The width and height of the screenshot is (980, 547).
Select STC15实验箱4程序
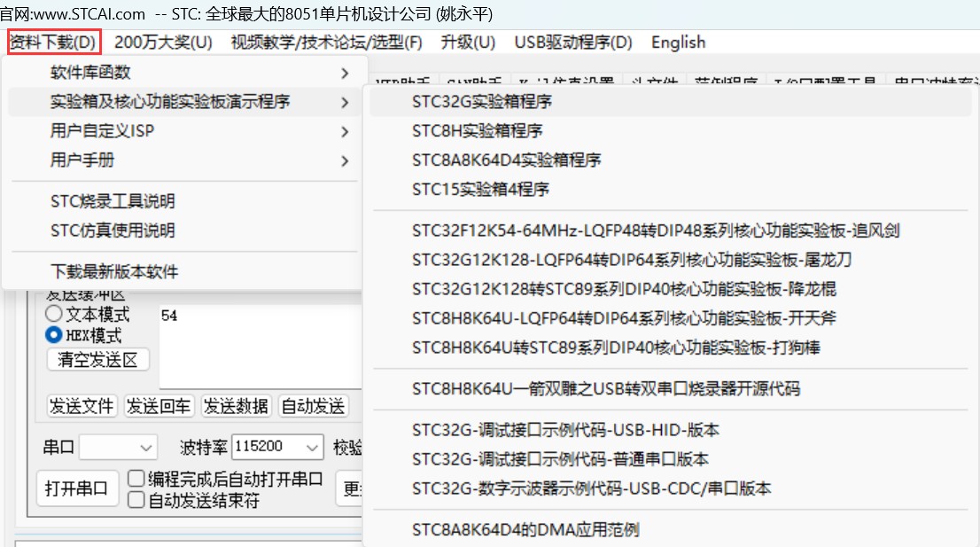point(671,190)
